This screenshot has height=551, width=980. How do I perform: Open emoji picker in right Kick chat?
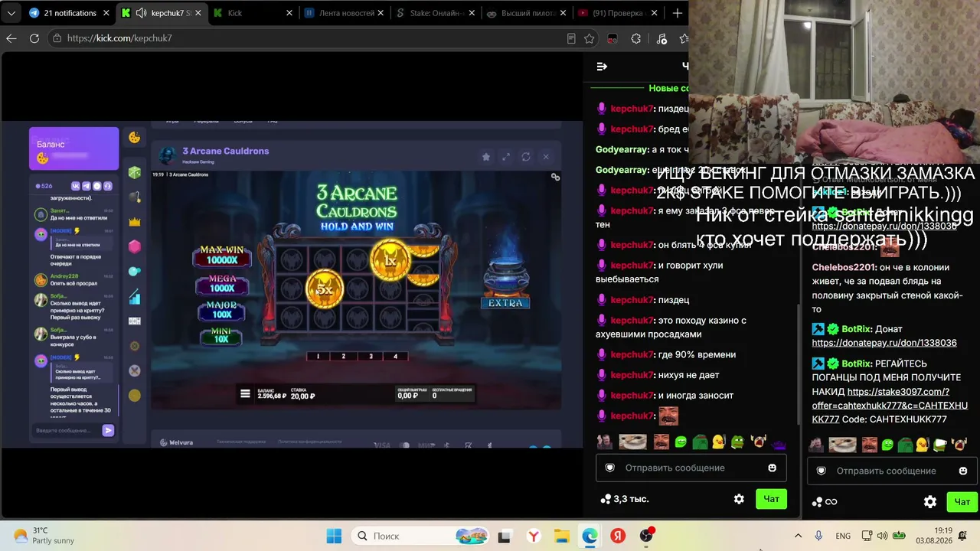(x=963, y=471)
